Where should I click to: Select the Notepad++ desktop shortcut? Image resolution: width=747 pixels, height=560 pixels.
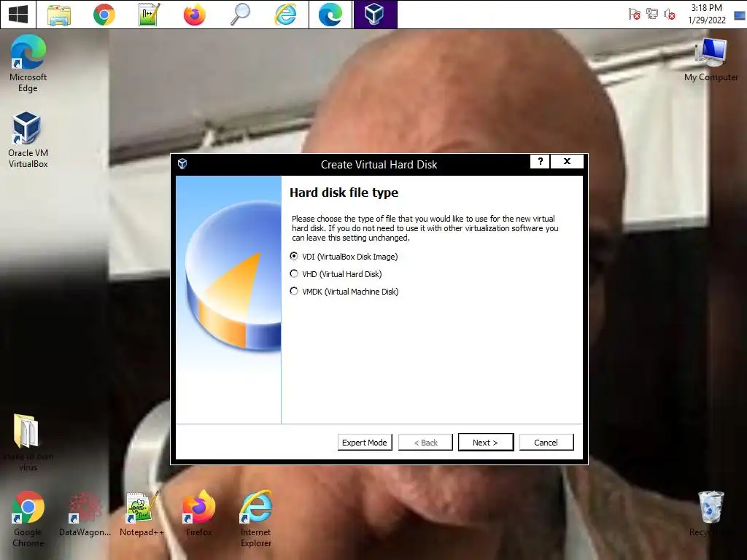[142, 515]
